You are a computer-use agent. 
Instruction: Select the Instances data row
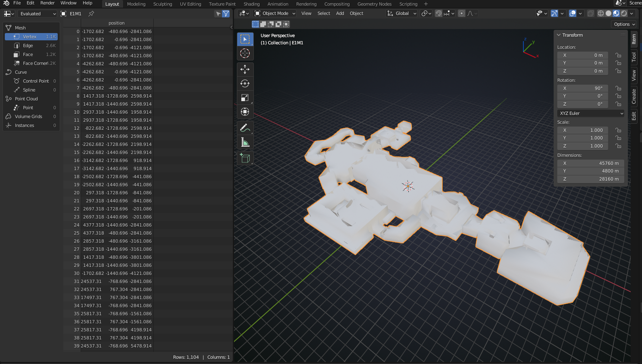tap(31, 125)
